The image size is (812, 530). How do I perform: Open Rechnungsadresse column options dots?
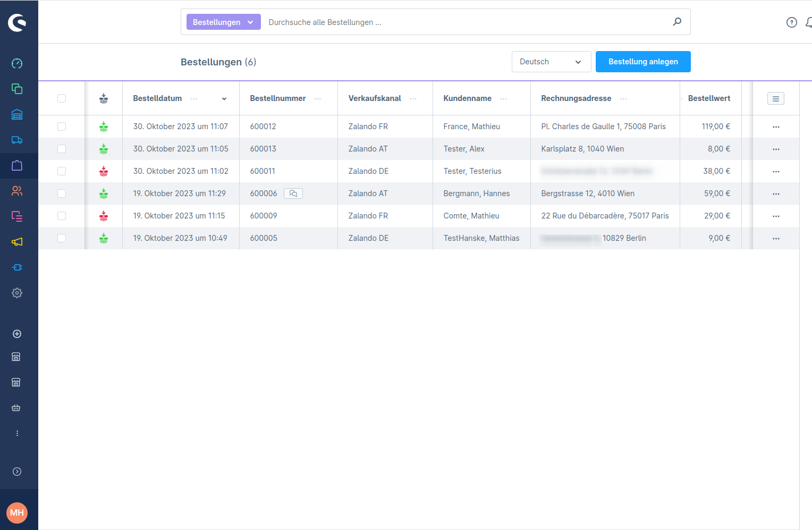pyautogui.click(x=624, y=99)
